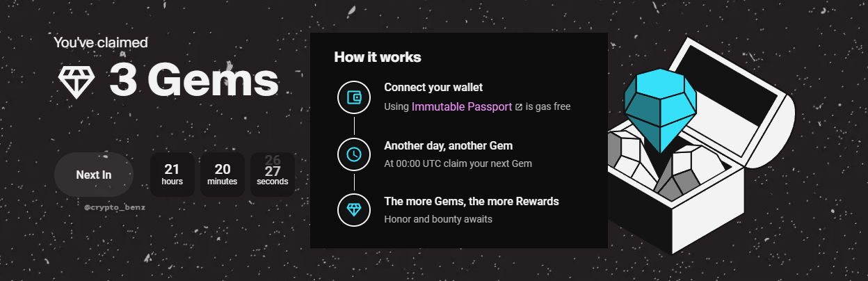
Task: Click the external link icon after Immutable Passport
Action: (x=518, y=107)
